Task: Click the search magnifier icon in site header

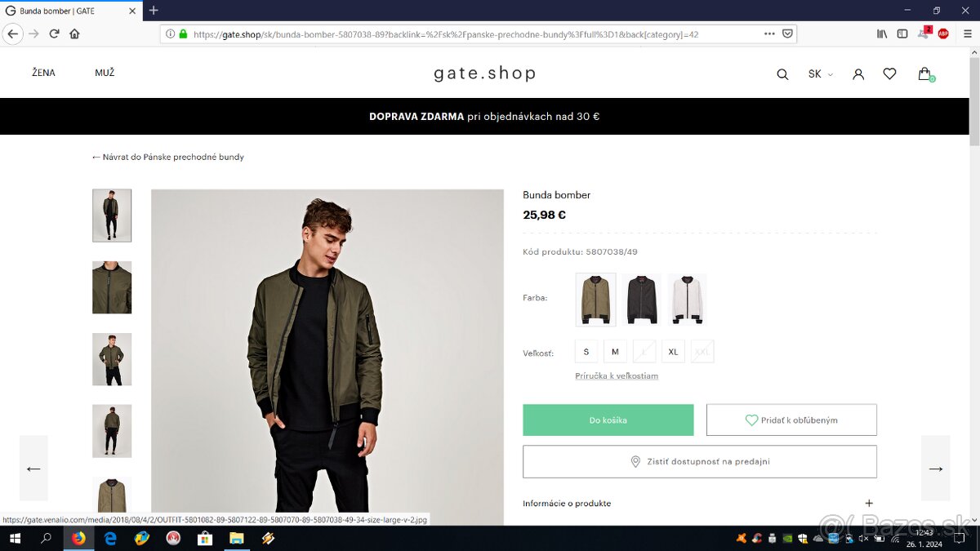Action: tap(782, 74)
